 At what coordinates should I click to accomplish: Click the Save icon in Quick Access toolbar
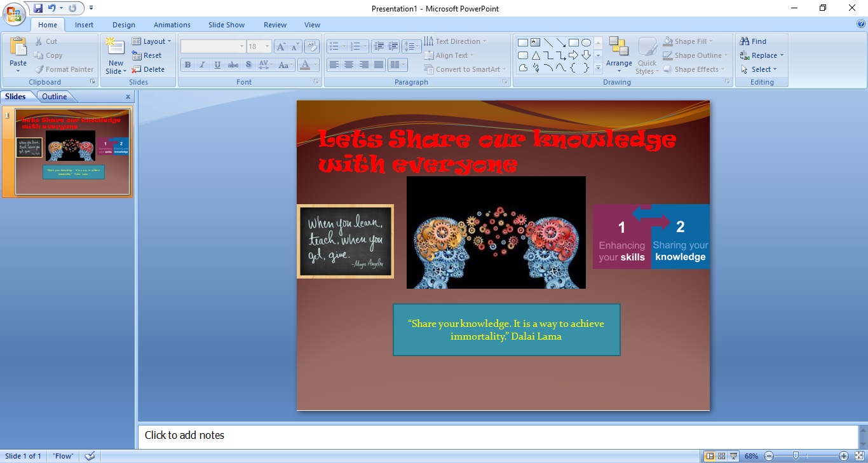coord(38,8)
